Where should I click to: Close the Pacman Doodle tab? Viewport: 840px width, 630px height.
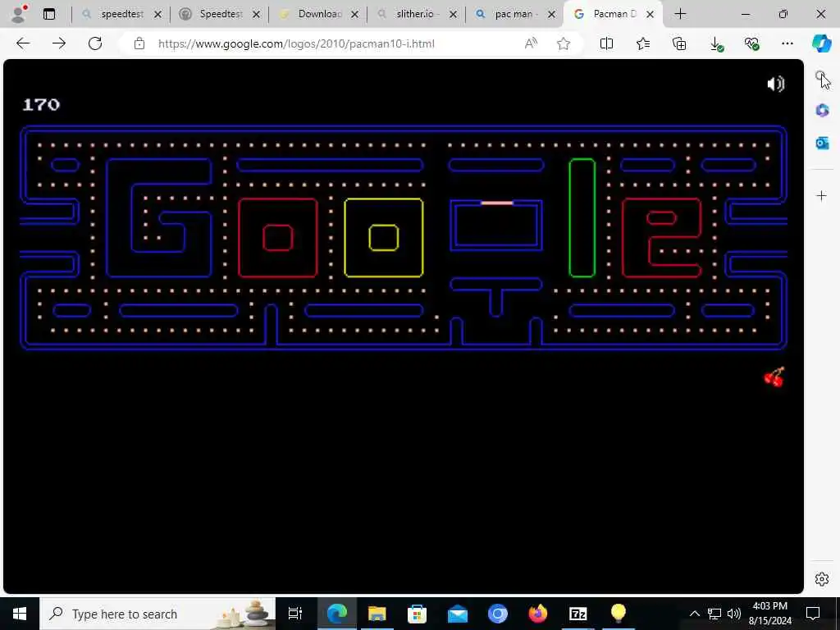(x=650, y=15)
